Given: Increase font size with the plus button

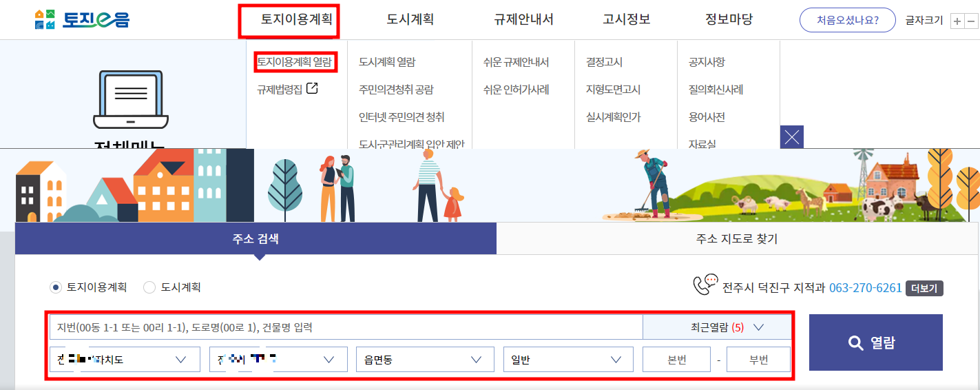Looking at the screenshot, I should tap(957, 21).
